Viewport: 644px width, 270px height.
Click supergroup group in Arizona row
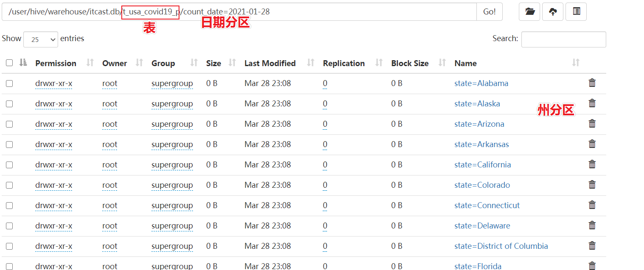click(x=172, y=124)
